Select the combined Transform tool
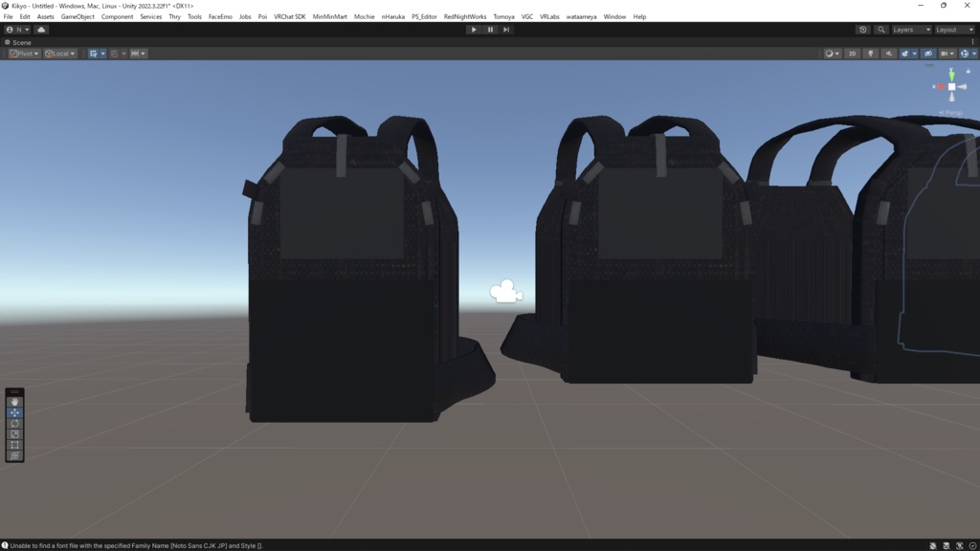 coord(14,456)
